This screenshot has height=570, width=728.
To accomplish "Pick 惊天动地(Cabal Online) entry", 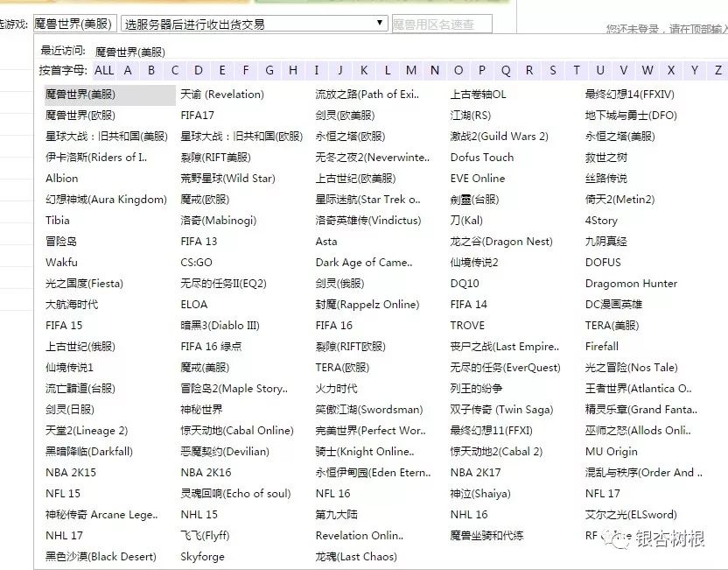I will tap(237, 431).
